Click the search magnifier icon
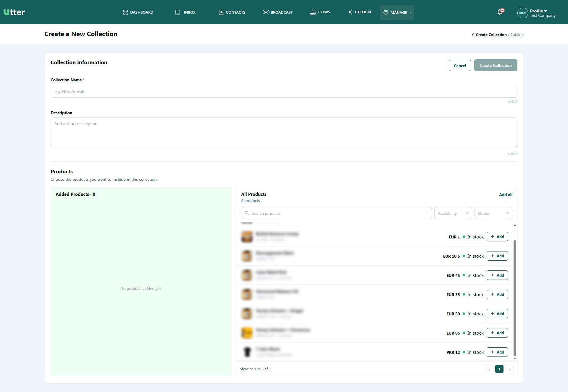The height and width of the screenshot is (392, 568). coord(247,213)
